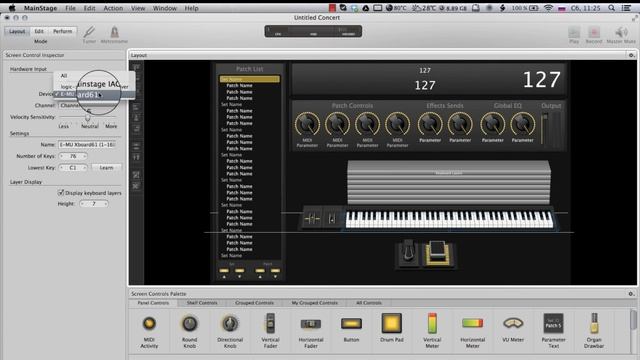Click the Velocity Sensitivity slider handle
The height and width of the screenshot is (360, 640).
click(88, 118)
